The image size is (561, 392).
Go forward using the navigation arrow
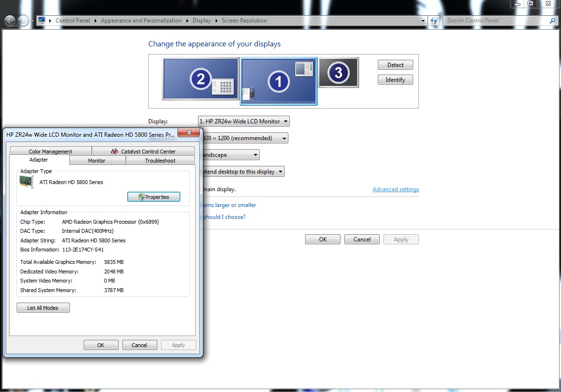click(x=23, y=21)
